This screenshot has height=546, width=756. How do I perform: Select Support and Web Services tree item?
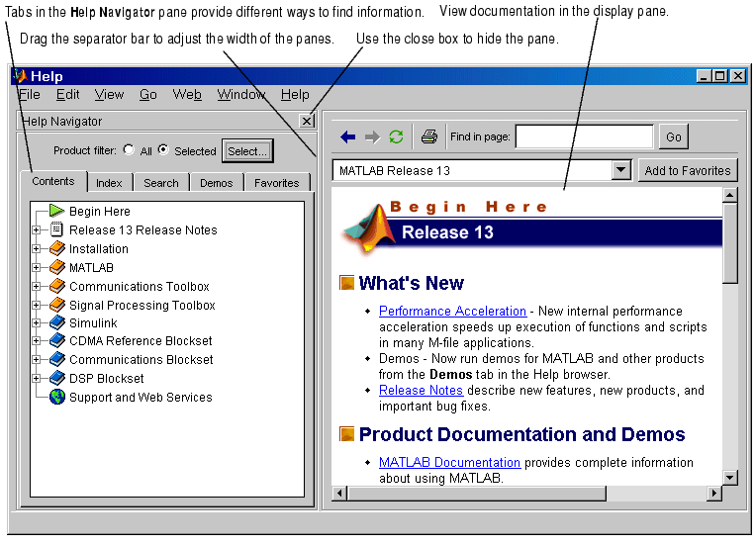[141, 397]
